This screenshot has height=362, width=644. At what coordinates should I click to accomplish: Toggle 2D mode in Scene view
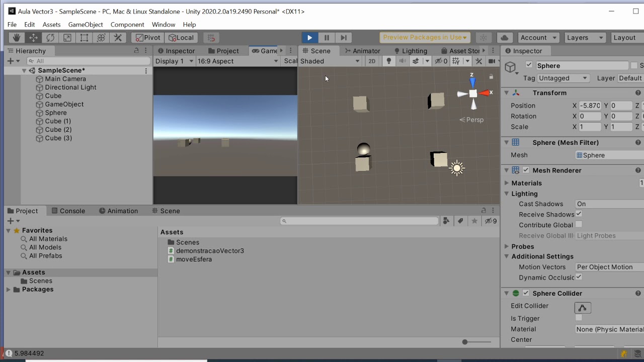[x=372, y=61]
